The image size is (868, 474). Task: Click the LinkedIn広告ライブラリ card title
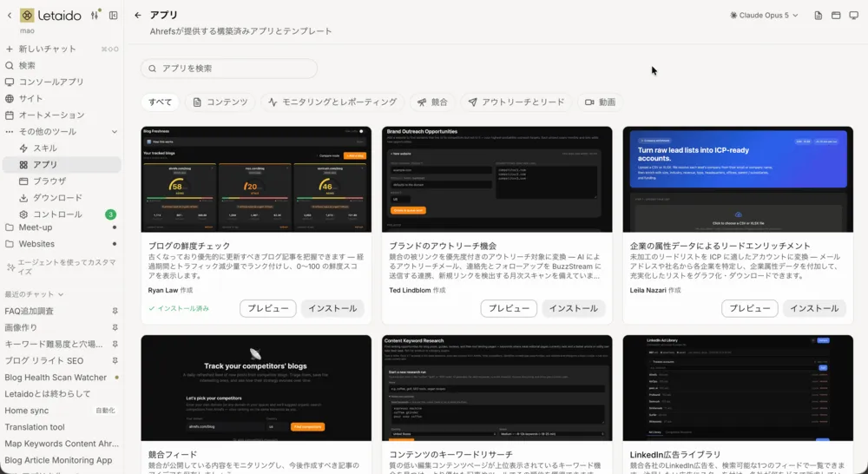pos(675,455)
